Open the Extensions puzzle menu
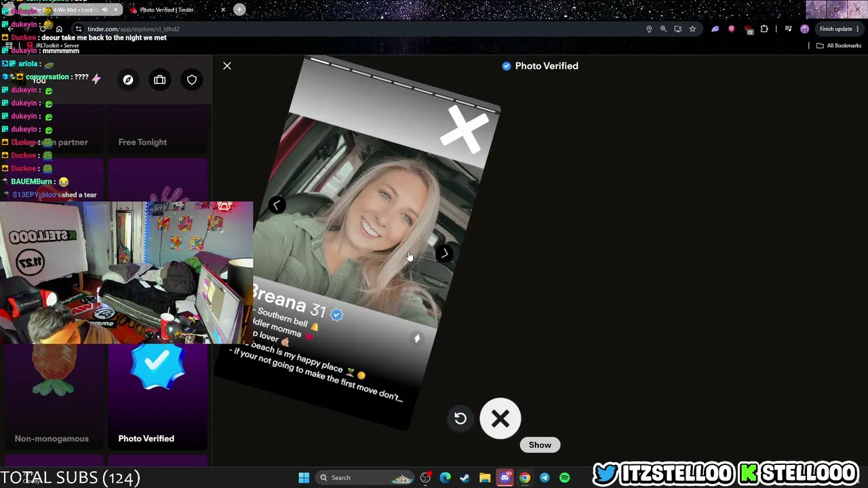Viewport: 868px width, 488px height. click(764, 29)
